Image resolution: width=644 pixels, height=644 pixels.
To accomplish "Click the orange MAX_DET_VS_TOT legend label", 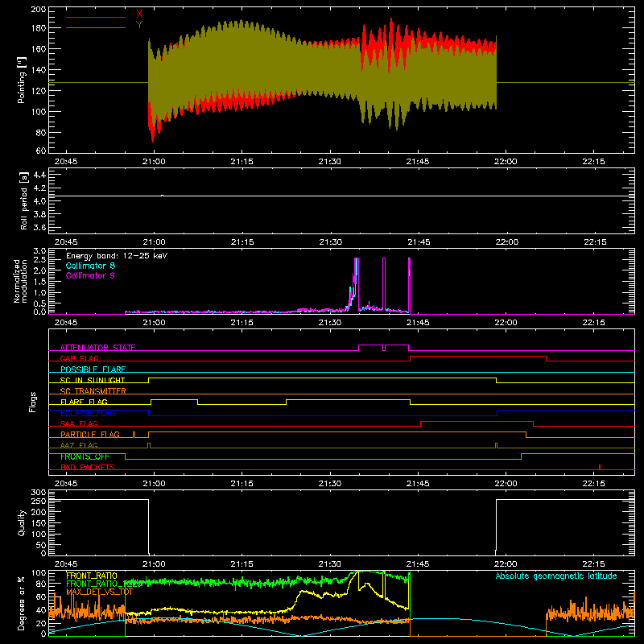I will (x=100, y=592).
